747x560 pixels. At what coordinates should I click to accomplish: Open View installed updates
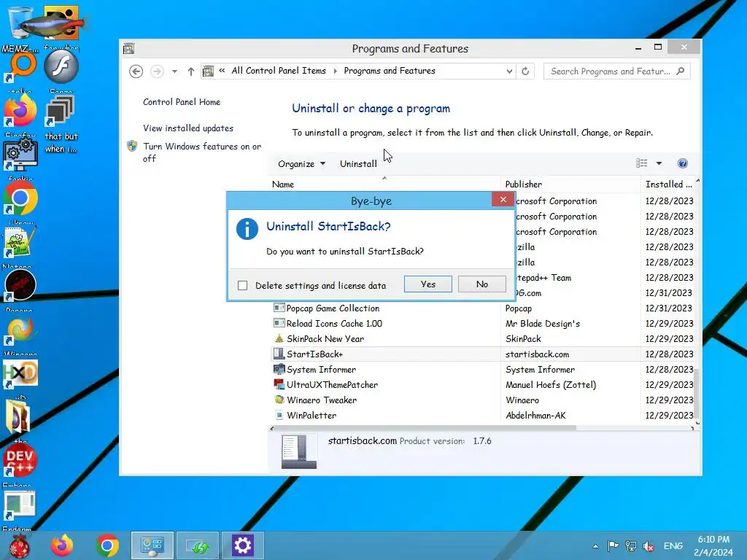188,128
